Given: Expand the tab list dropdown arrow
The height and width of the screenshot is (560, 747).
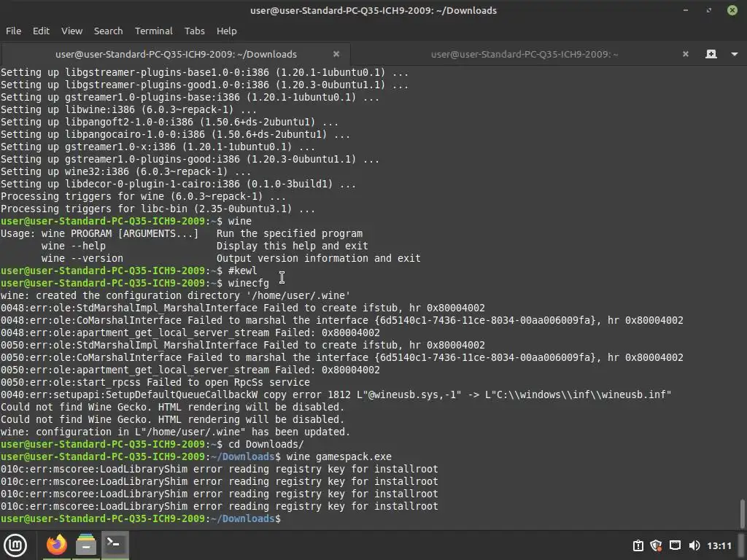Looking at the screenshot, I should (x=735, y=54).
